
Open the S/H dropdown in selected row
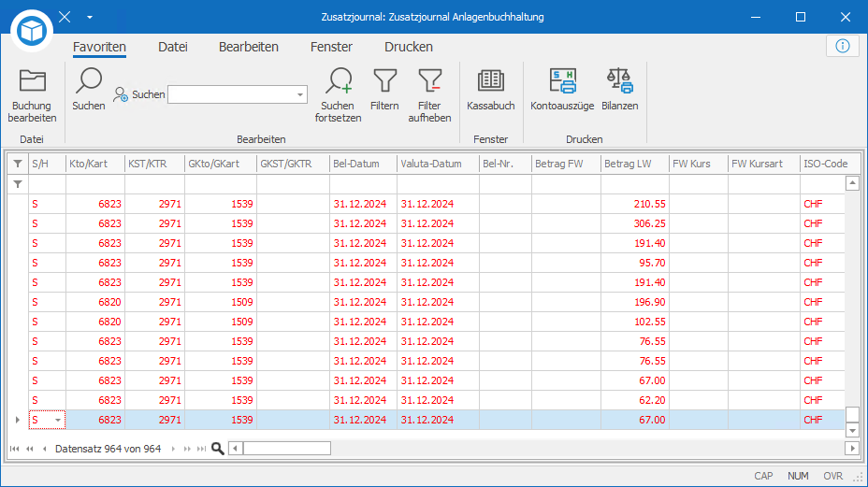(x=58, y=420)
